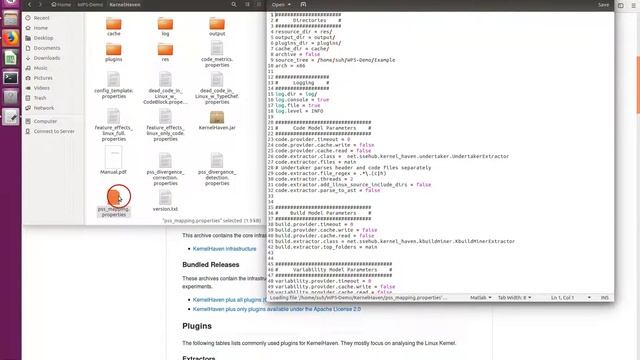Select feature_effects_linux_only_code.properties file
The width and height of the screenshot is (640, 360).
coord(165,116)
